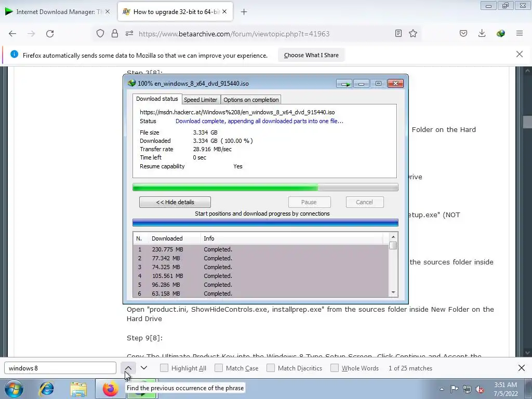Select connection row with 63.158 MB
The width and height of the screenshot is (532, 399).
[261, 294]
